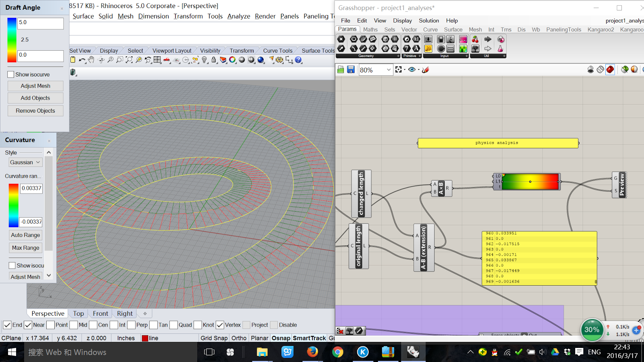
Task: Open the Solution menu in Grasshopper
Action: click(x=429, y=21)
